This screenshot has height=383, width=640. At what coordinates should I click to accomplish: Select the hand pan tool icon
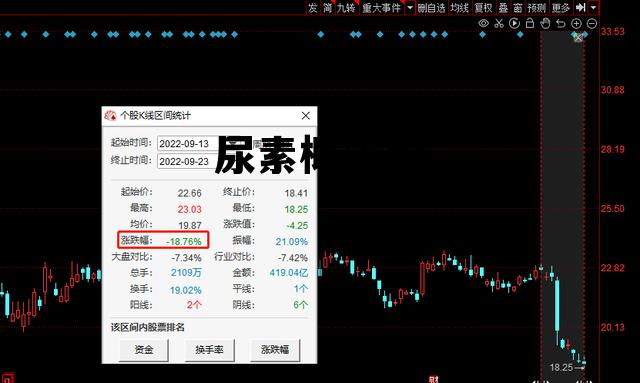[545, 23]
